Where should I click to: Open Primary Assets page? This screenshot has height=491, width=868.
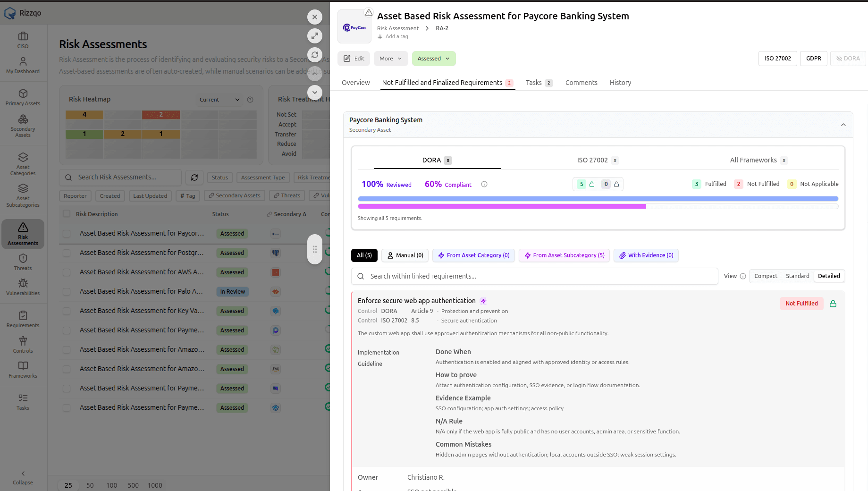click(x=23, y=97)
